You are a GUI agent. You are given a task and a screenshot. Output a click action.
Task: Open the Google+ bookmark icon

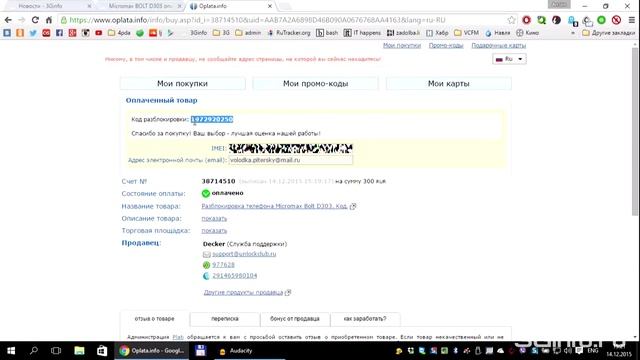click(72, 33)
